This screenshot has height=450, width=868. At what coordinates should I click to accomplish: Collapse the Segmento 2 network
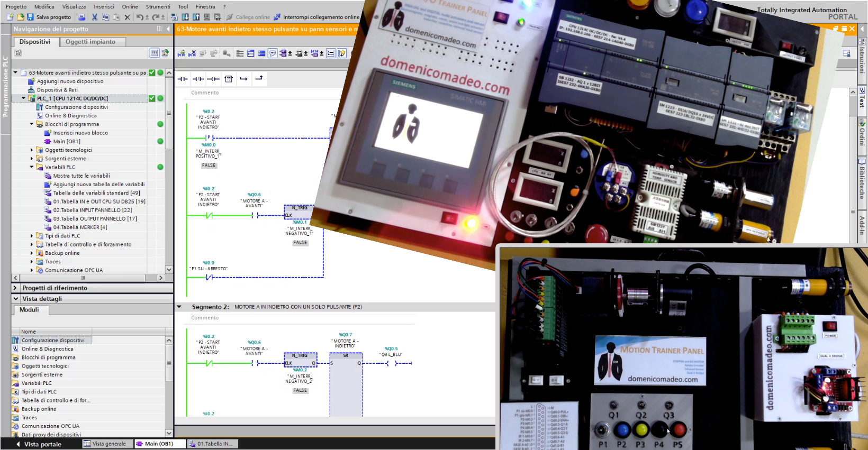(x=179, y=307)
